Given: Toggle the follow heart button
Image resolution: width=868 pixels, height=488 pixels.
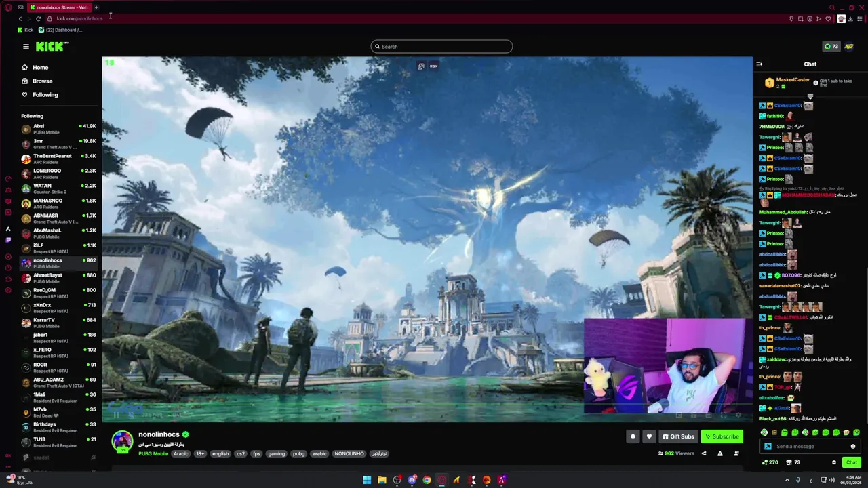Looking at the screenshot, I should tap(649, 436).
